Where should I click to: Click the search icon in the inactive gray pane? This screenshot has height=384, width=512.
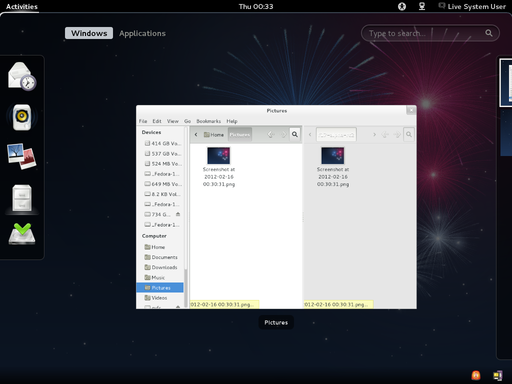click(x=409, y=135)
